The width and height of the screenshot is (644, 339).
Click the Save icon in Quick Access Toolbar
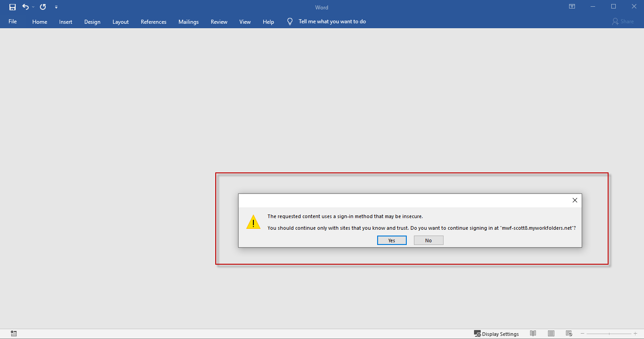coord(13,7)
